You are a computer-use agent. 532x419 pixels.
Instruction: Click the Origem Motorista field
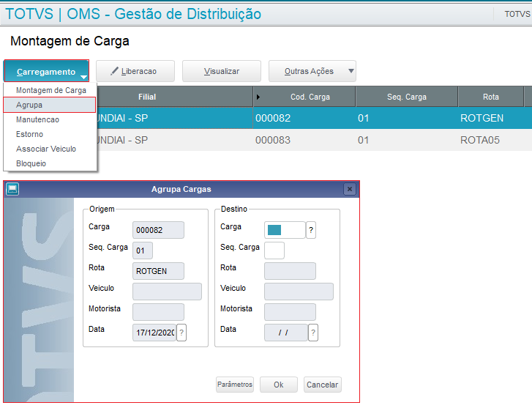[158, 312]
